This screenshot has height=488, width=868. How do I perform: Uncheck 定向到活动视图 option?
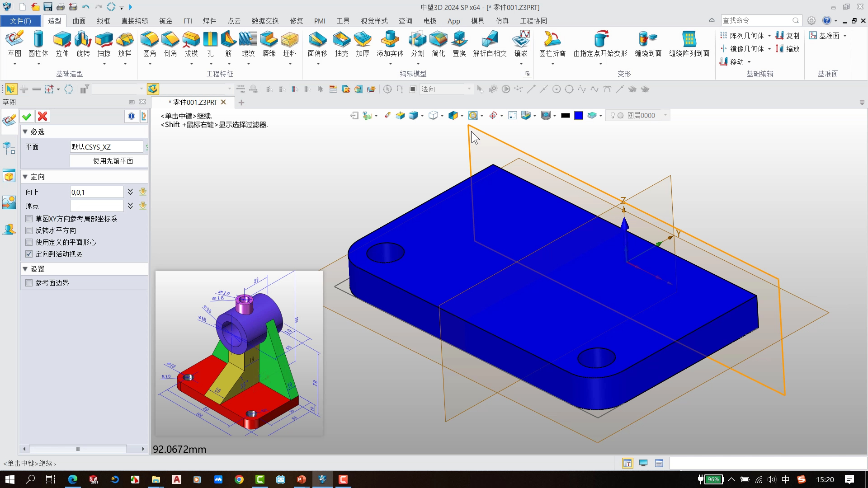pos(29,254)
